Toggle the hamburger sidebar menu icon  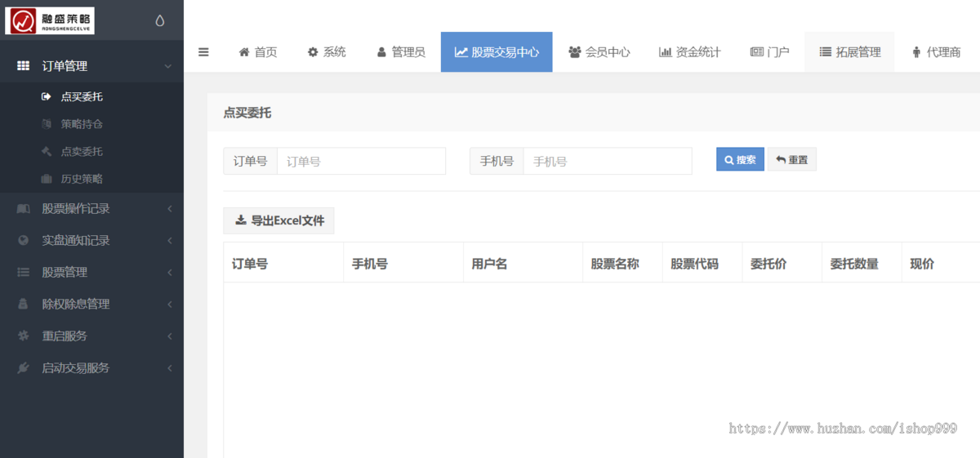[x=203, y=52]
